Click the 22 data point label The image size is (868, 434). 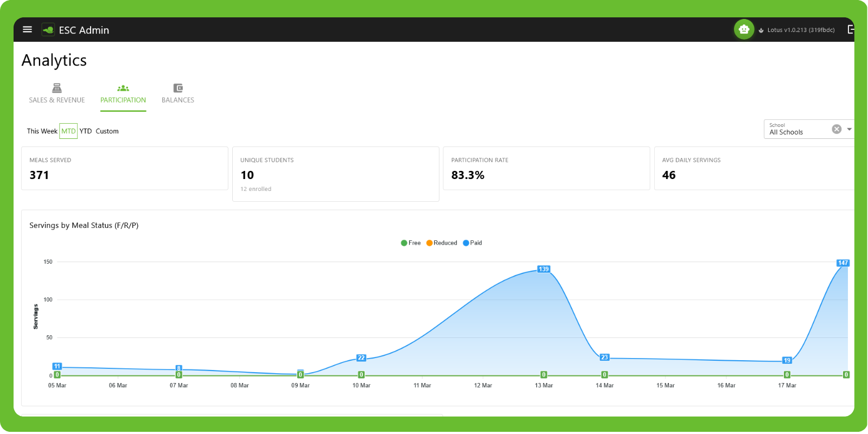click(361, 358)
